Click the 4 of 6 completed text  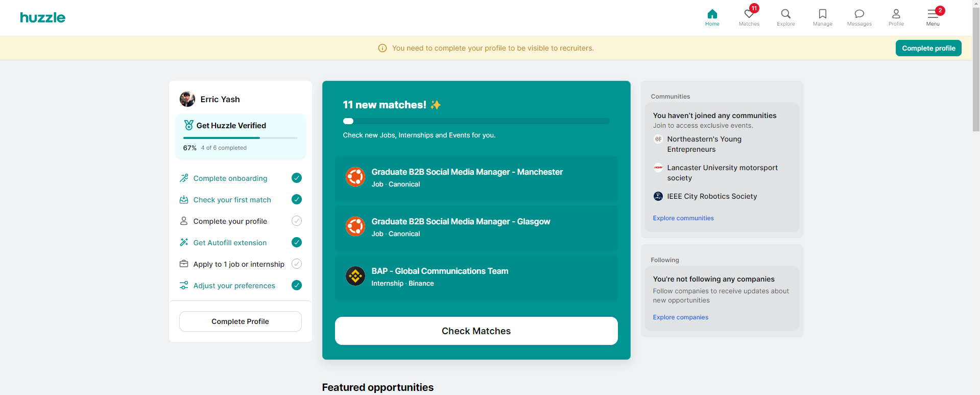(224, 148)
